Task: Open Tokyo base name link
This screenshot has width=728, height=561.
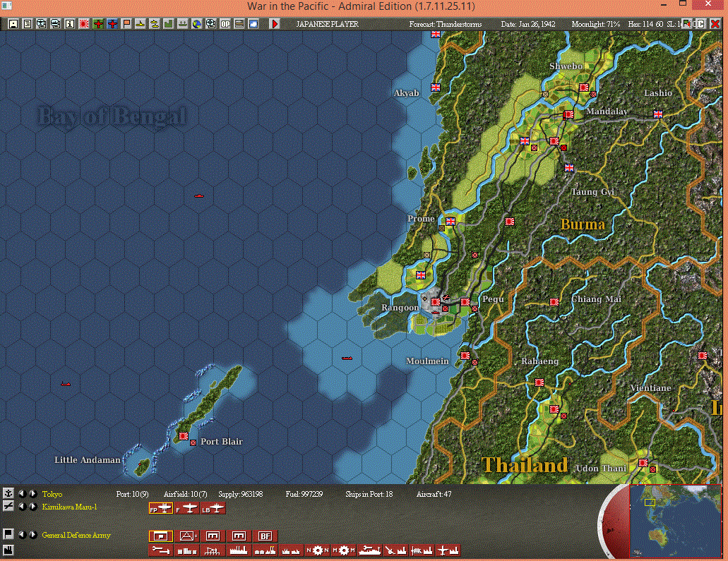Action: pos(52,494)
